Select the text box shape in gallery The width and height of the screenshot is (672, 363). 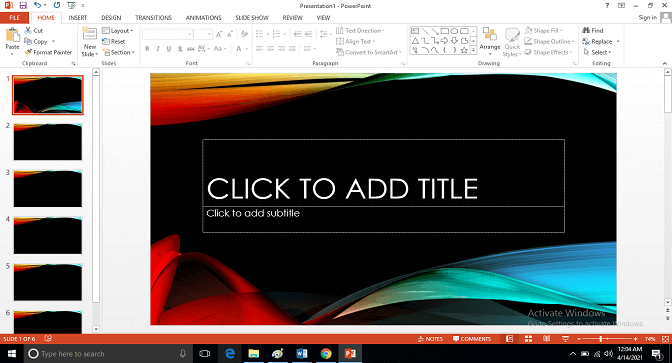pyautogui.click(x=414, y=31)
